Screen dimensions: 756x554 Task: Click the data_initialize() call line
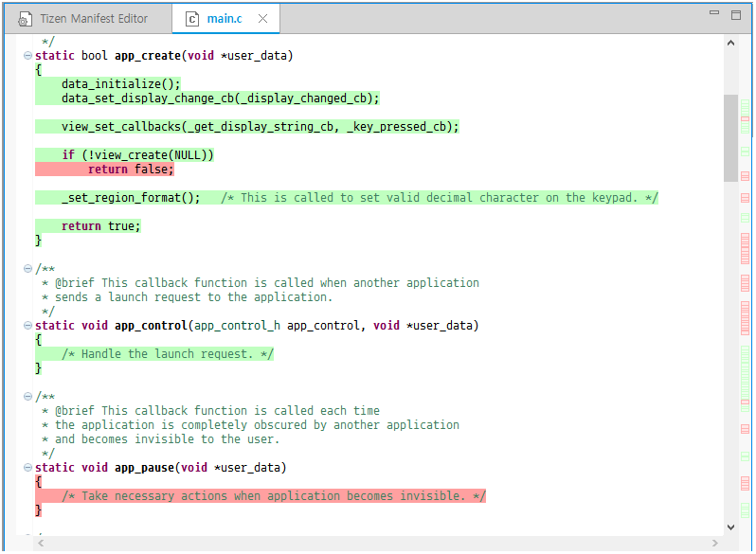[x=120, y=84]
